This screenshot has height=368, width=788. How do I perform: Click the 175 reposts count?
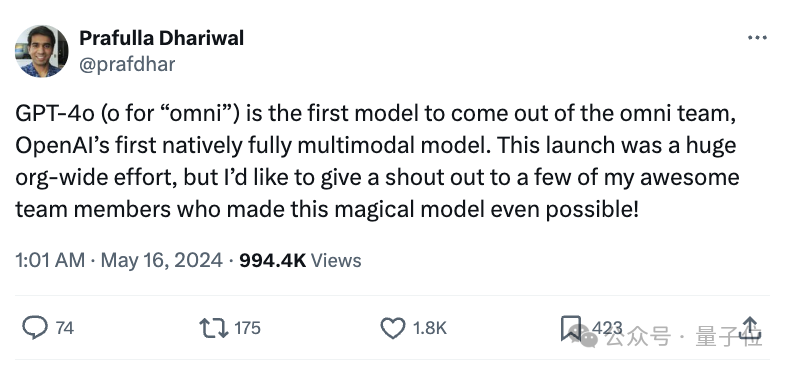tap(247, 328)
